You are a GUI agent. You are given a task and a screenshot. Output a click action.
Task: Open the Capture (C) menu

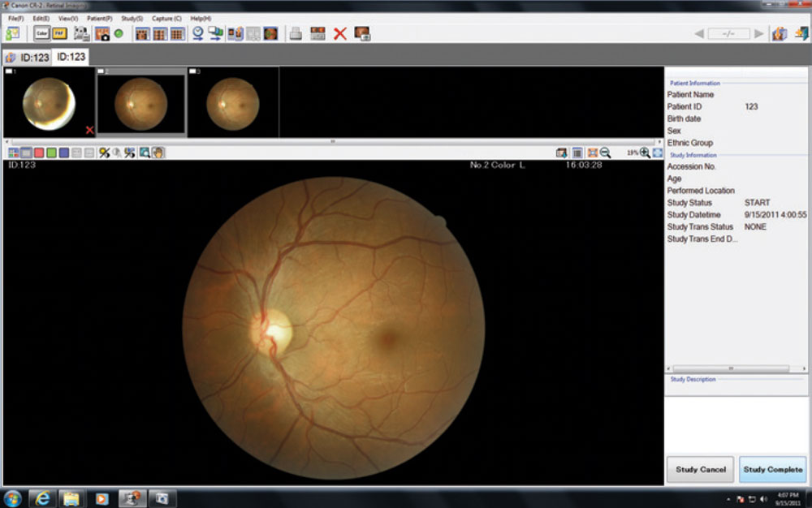[x=166, y=18]
